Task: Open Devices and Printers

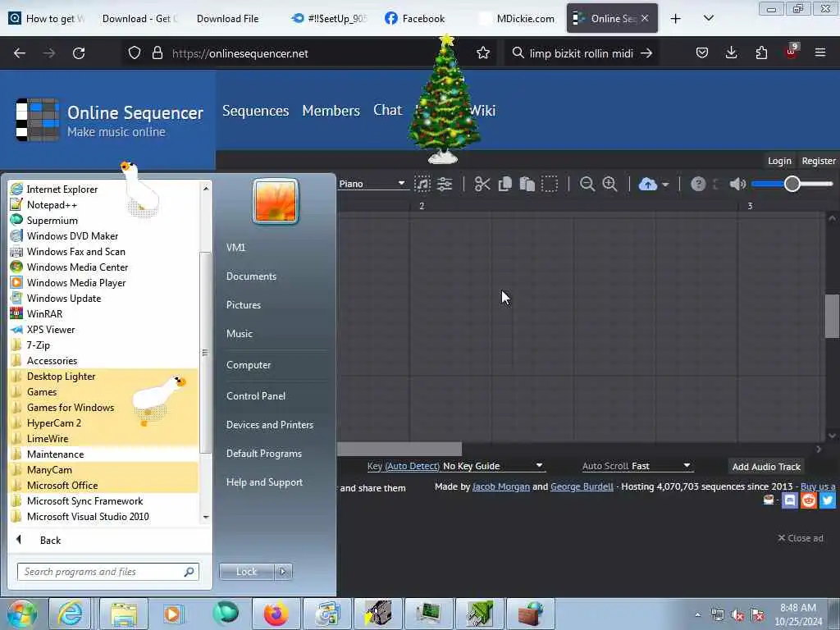Action: (x=269, y=425)
